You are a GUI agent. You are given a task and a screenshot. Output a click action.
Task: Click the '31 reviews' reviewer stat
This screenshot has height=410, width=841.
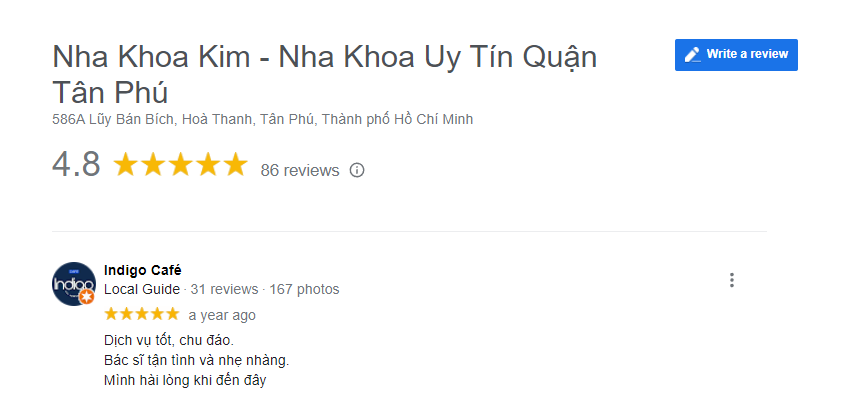coord(224,289)
